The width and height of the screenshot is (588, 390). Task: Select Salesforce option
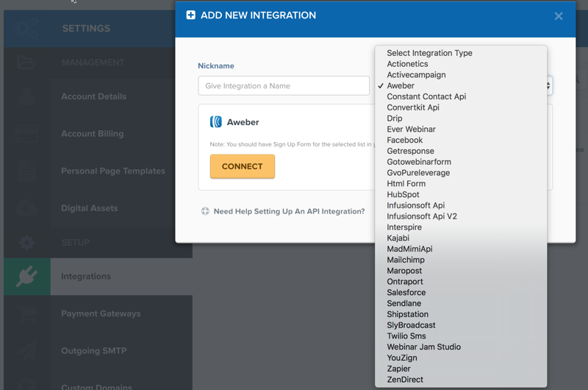pyautogui.click(x=461, y=292)
